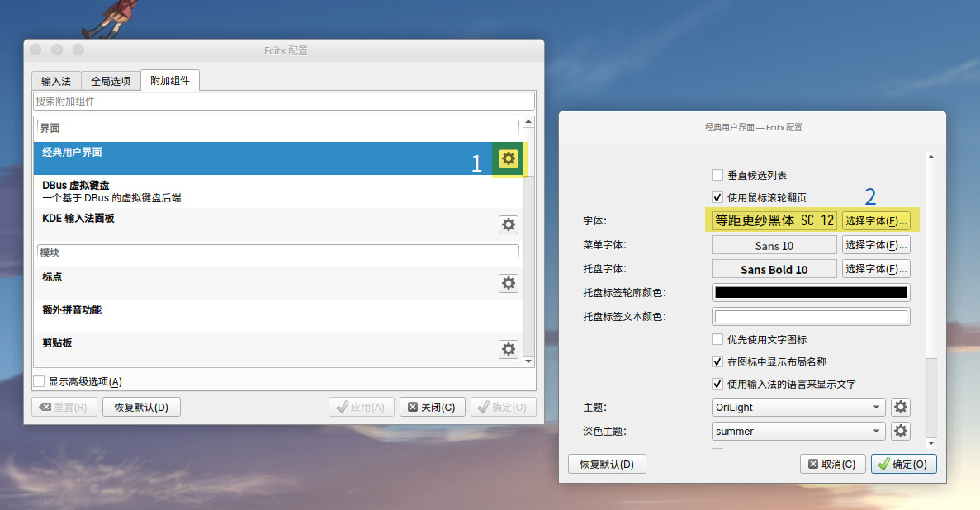Select the 附加组件 tab
This screenshot has width=980, height=510.
tap(170, 81)
